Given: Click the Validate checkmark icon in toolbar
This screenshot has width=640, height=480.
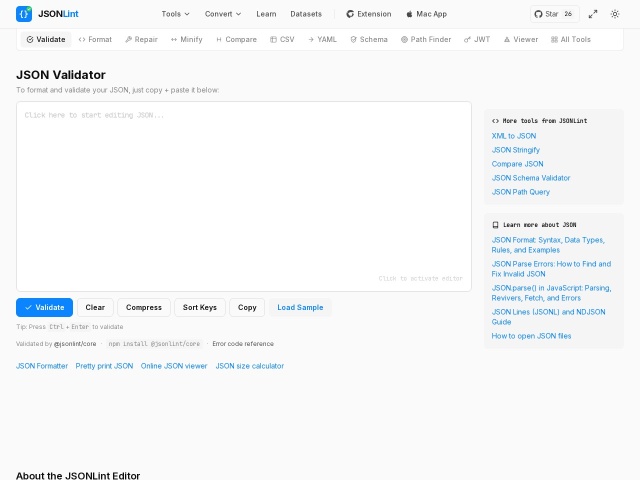Looking at the screenshot, I should coord(30,40).
